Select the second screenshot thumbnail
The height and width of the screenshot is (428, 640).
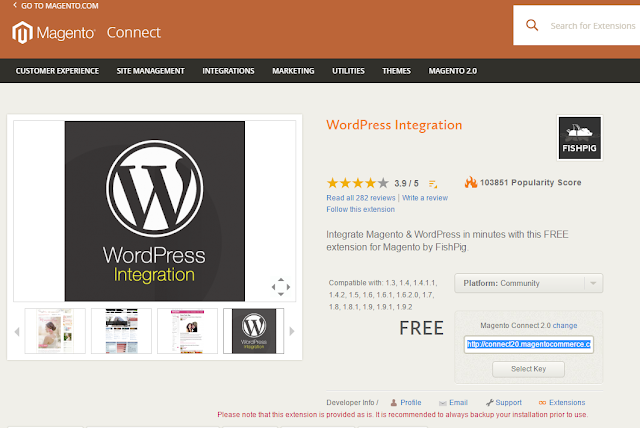pos(121,331)
